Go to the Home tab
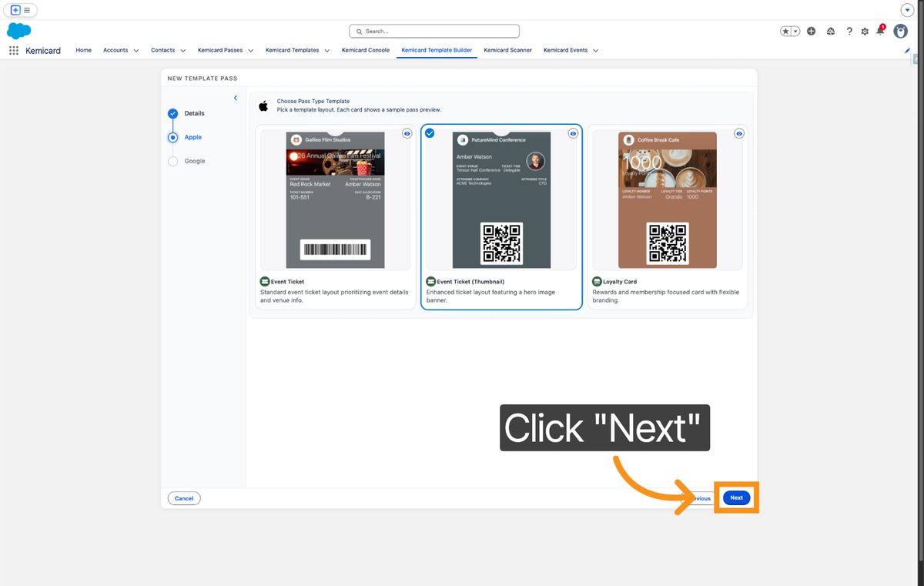924x586 pixels. (x=84, y=50)
